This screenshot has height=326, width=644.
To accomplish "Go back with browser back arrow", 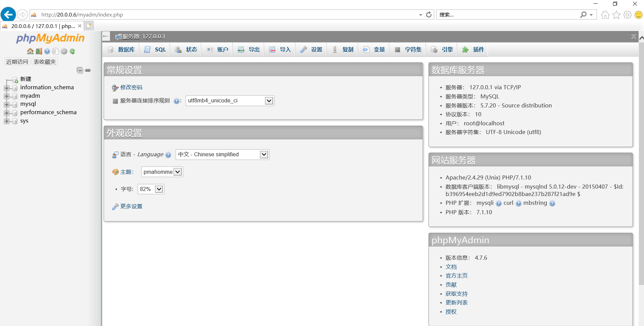I will click(8, 14).
